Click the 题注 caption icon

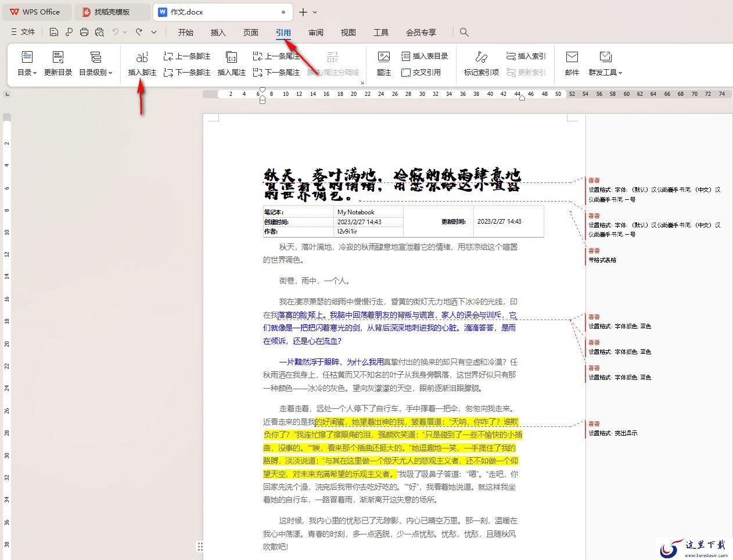tap(384, 57)
